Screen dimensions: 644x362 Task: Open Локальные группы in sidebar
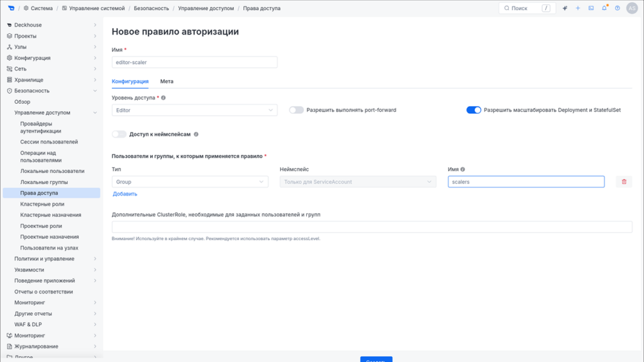coord(44,182)
